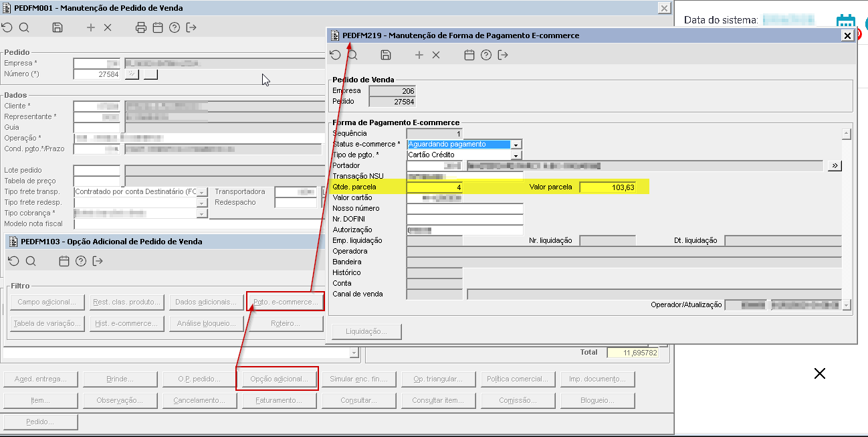
Task: Click the Valor parcela field showing 103,63
Action: coord(608,187)
